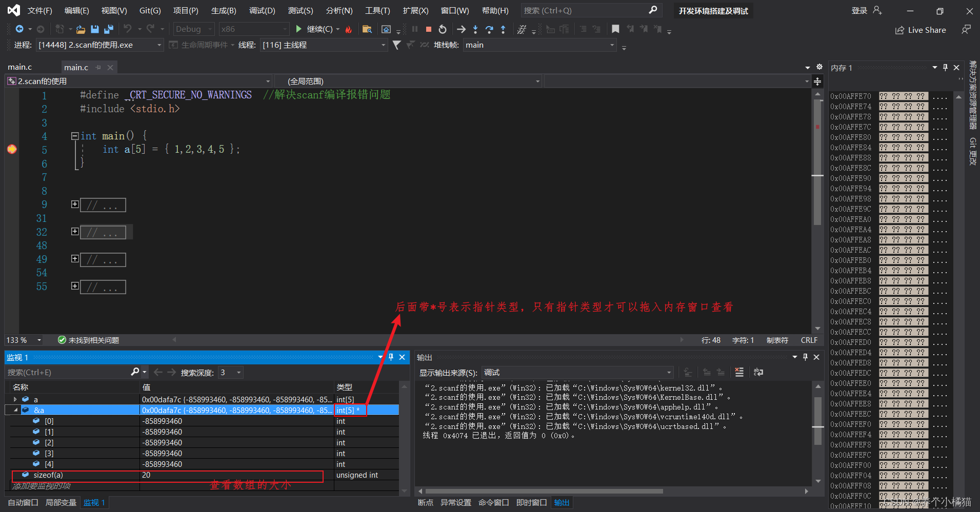Save the current file with disk icon
This screenshot has height=512, width=980.
tap(94, 29)
